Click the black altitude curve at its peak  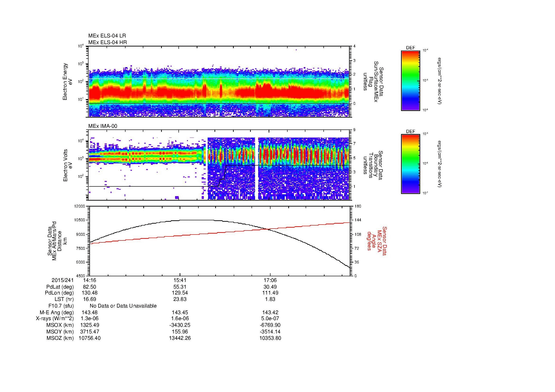point(197,220)
